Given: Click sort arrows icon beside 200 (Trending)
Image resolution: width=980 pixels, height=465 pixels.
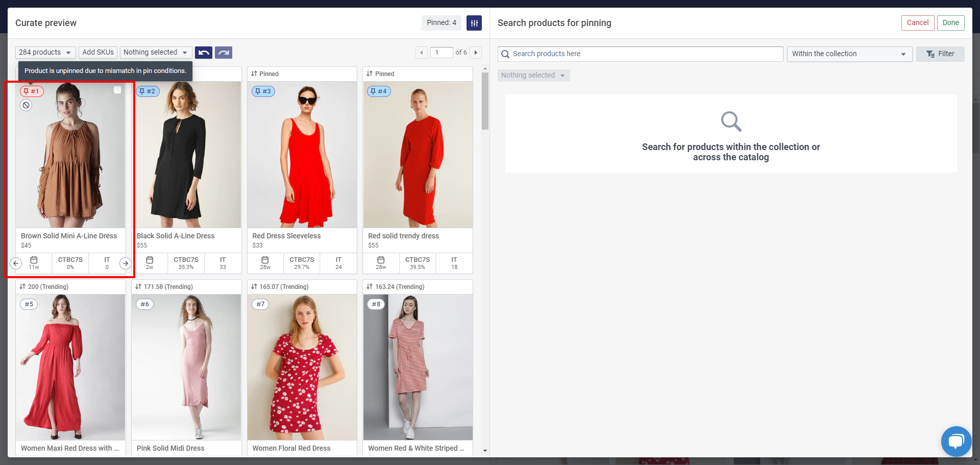Looking at the screenshot, I should (22, 287).
